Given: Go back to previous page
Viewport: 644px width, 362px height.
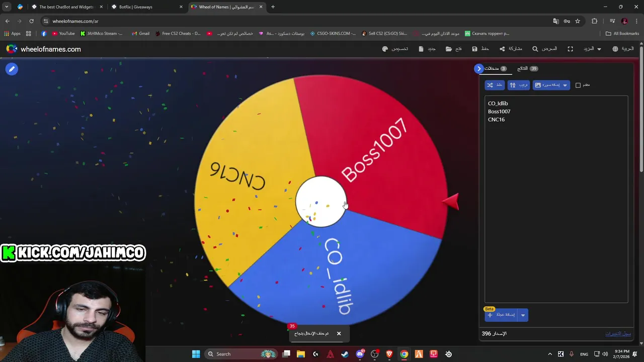Looking at the screenshot, I should point(8,21).
